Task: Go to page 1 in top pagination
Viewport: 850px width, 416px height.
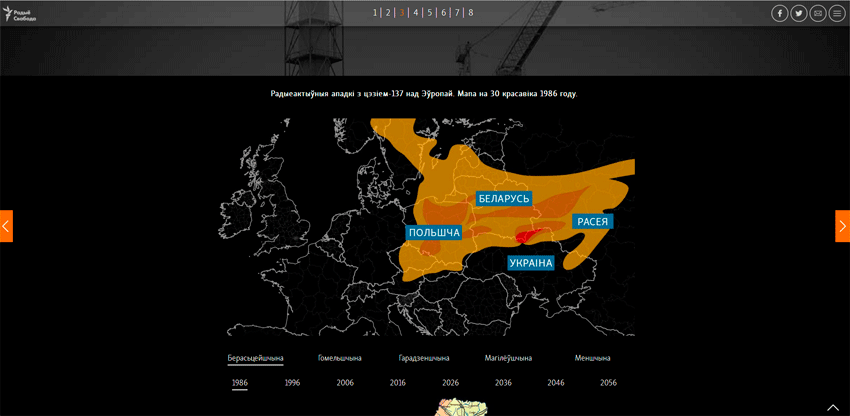Action: [375, 13]
